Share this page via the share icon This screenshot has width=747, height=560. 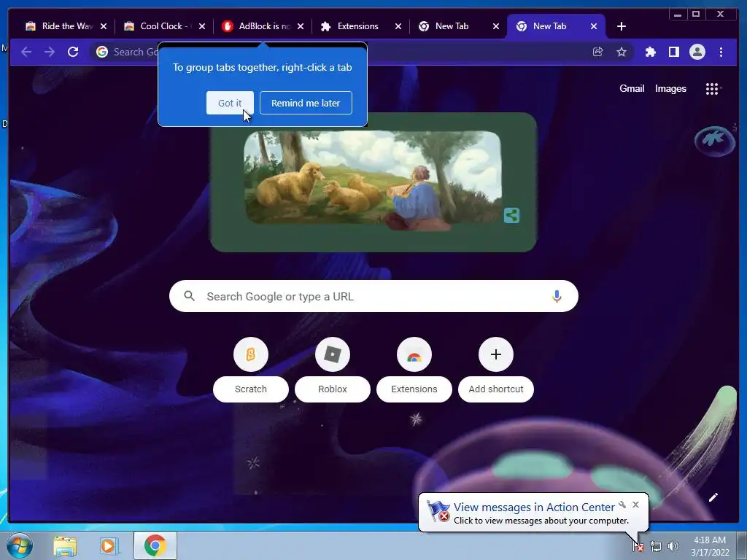click(598, 52)
